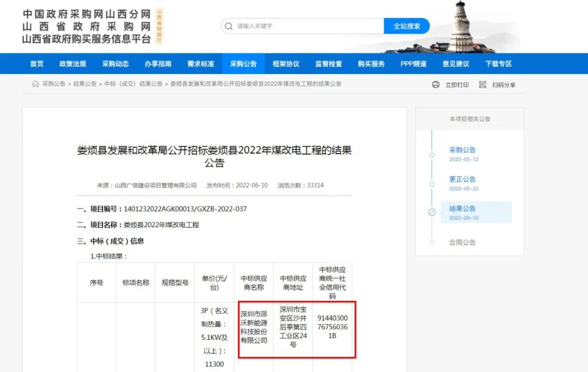Go to 采购动态 in navigation bar
The image size is (588, 372).
click(115, 64)
